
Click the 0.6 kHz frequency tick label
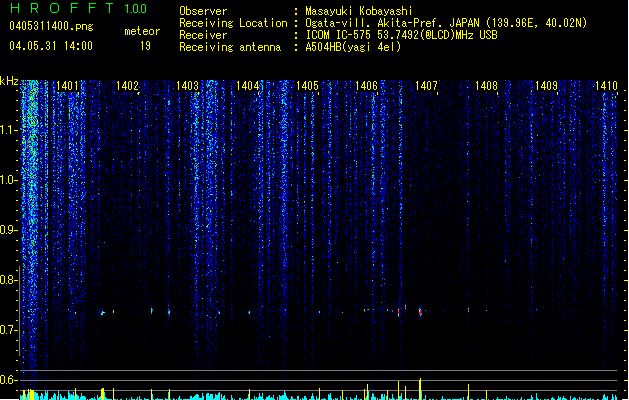pos(8,380)
